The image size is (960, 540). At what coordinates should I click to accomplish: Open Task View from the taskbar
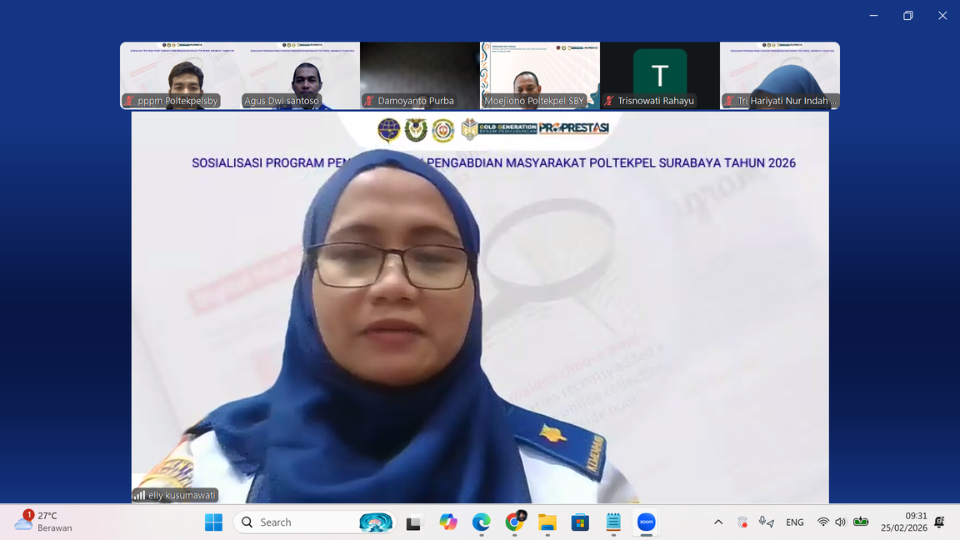[415, 522]
